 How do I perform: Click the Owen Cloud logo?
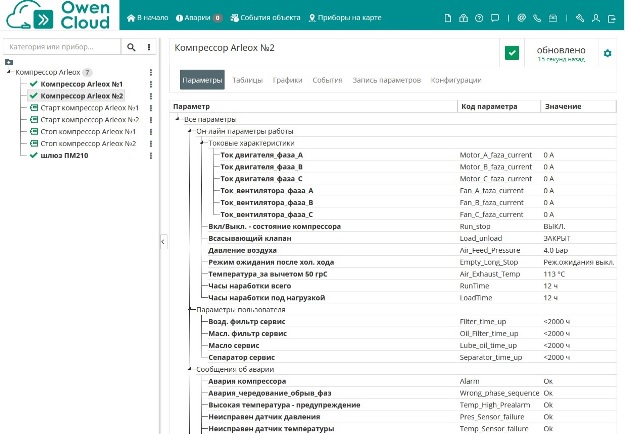pos(58,15)
